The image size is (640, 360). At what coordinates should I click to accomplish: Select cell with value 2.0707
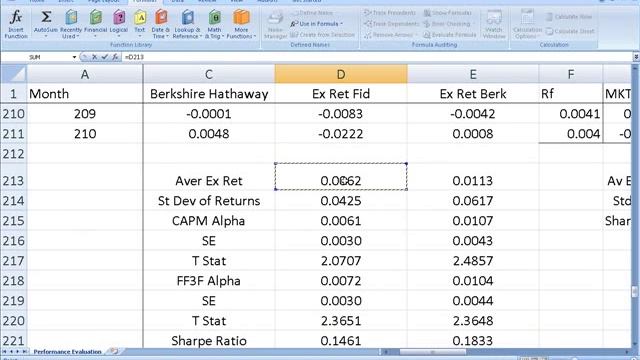(341, 260)
